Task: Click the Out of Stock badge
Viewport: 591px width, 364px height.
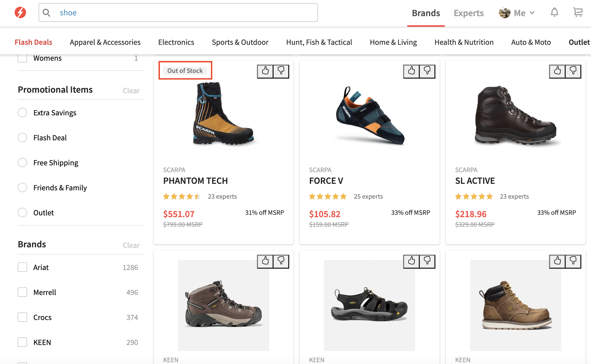Action: (x=185, y=71)
